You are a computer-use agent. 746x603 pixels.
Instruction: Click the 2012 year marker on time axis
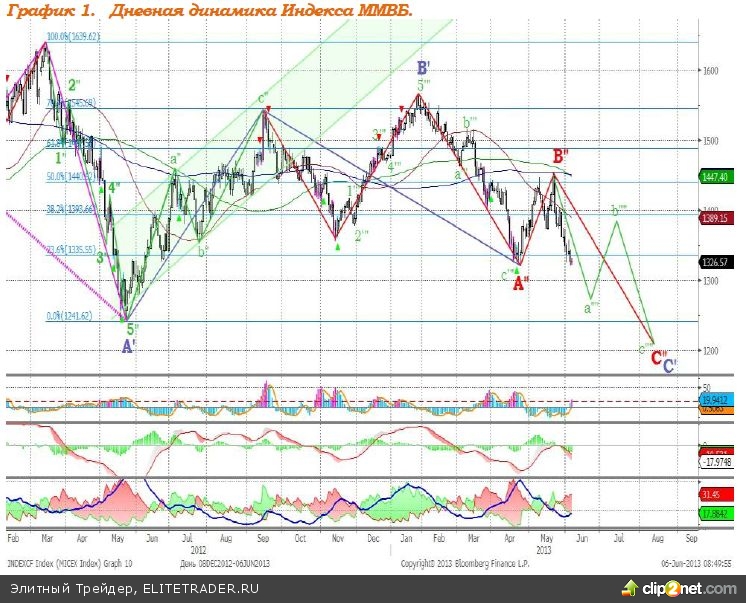click(x=197, y=549)
